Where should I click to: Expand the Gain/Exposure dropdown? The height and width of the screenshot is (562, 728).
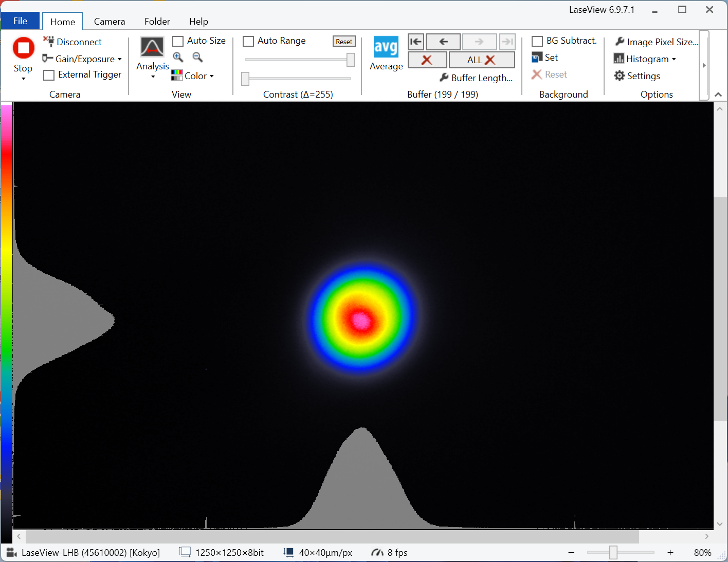tap(85, 59)
